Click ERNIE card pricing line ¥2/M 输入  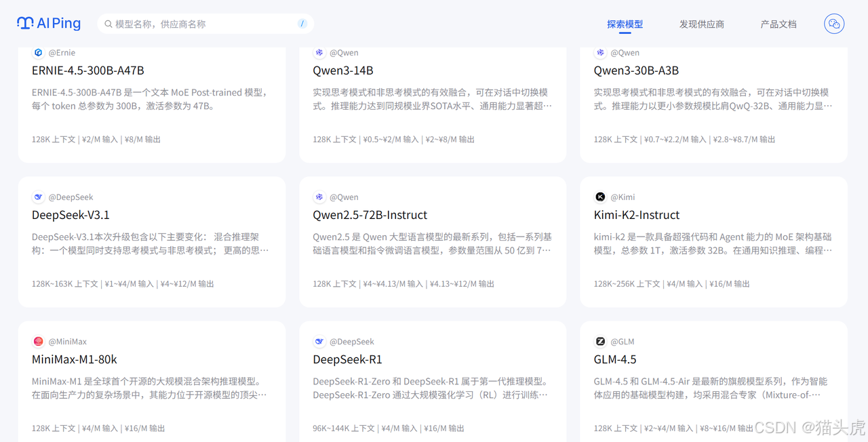(x=100, y=140)
